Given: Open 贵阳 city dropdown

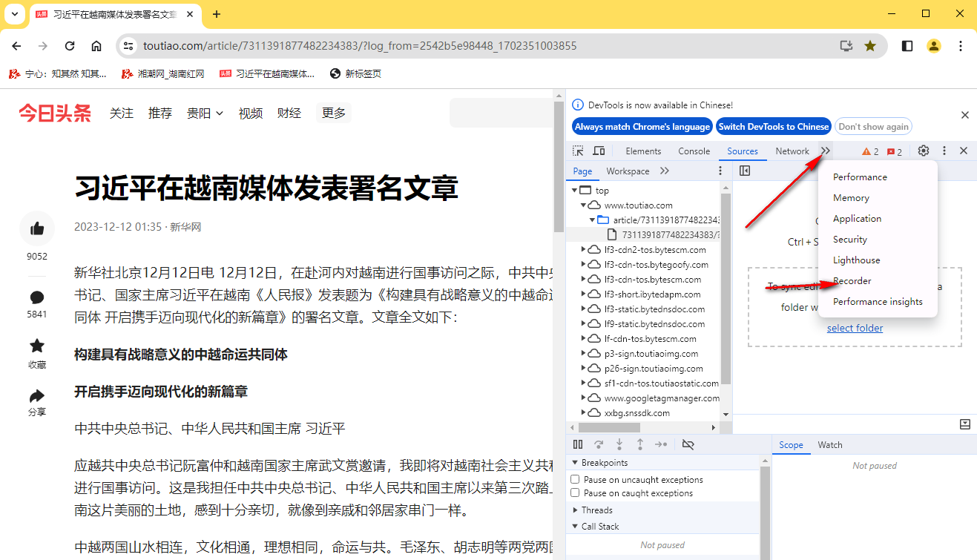Looking at the screenshot, I should point(205,113).
